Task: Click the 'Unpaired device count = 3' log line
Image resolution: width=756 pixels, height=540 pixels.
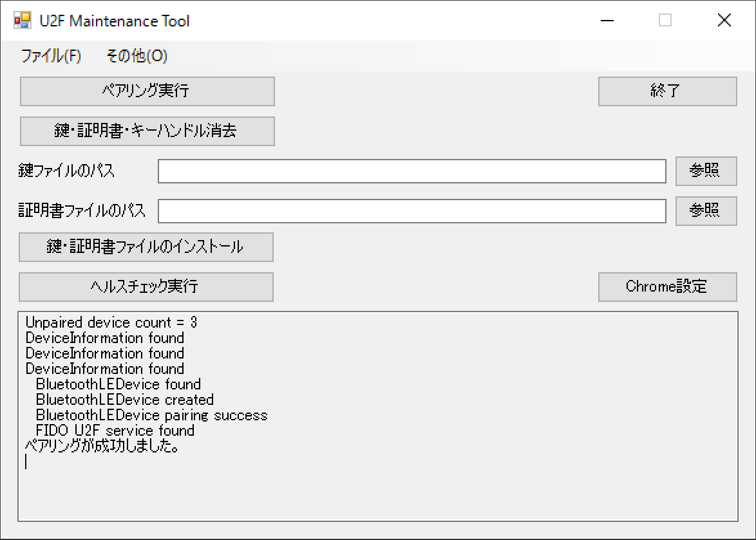Action: 111,322
